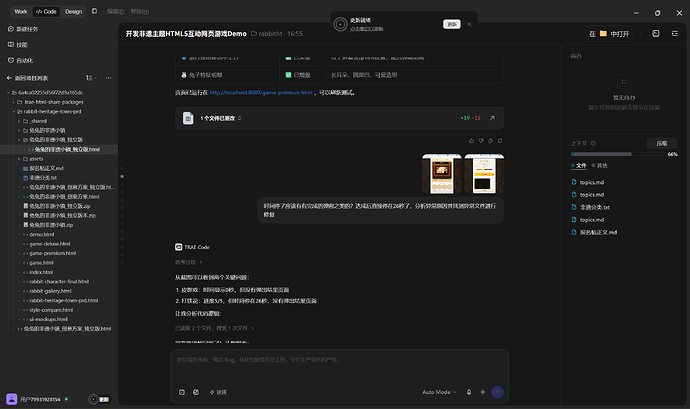Click the user avatar icon at bottom left

click(11, 399)
